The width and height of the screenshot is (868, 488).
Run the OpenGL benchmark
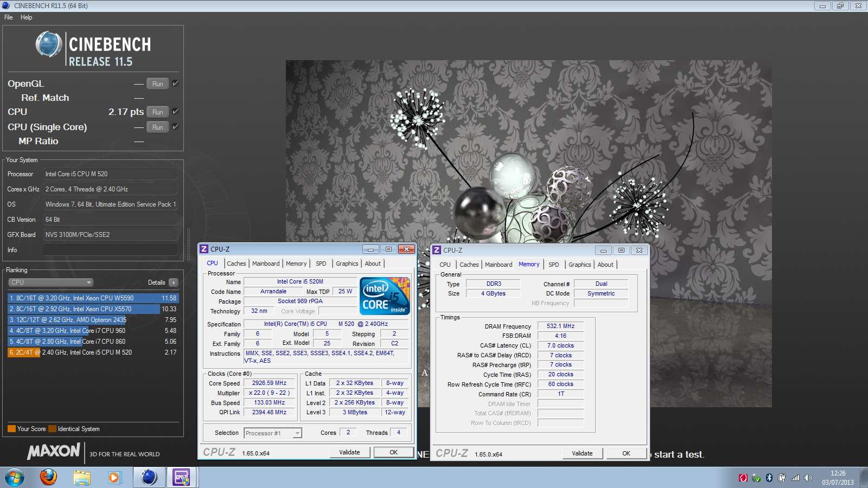158,84
